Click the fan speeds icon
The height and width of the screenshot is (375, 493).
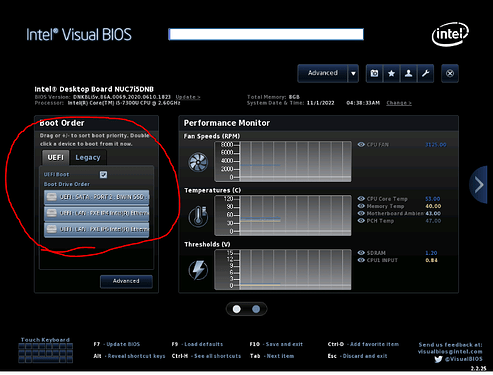pyautogui.click(x=198, y=162)
